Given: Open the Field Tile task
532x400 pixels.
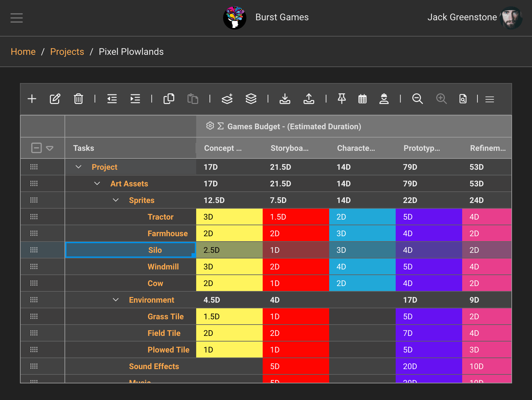Looking at the screenshot, I should pyautogui.click(x=164, y=333).
